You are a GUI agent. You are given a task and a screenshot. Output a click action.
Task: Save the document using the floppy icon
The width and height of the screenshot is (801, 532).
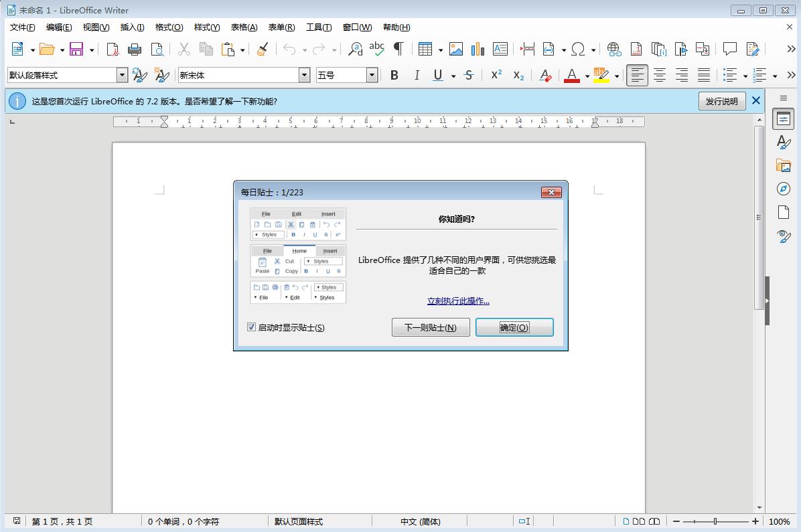pyautogui.click(x=76, y=49)
